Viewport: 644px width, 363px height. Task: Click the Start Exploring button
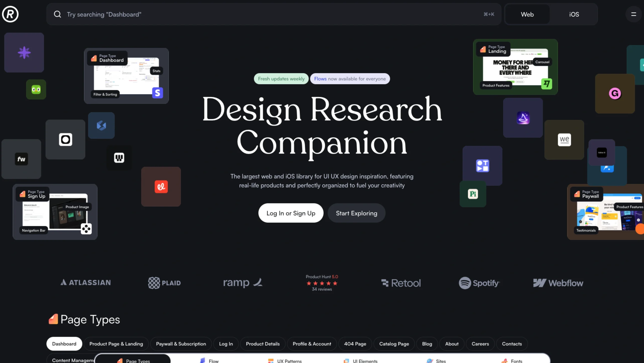point(356,213)
